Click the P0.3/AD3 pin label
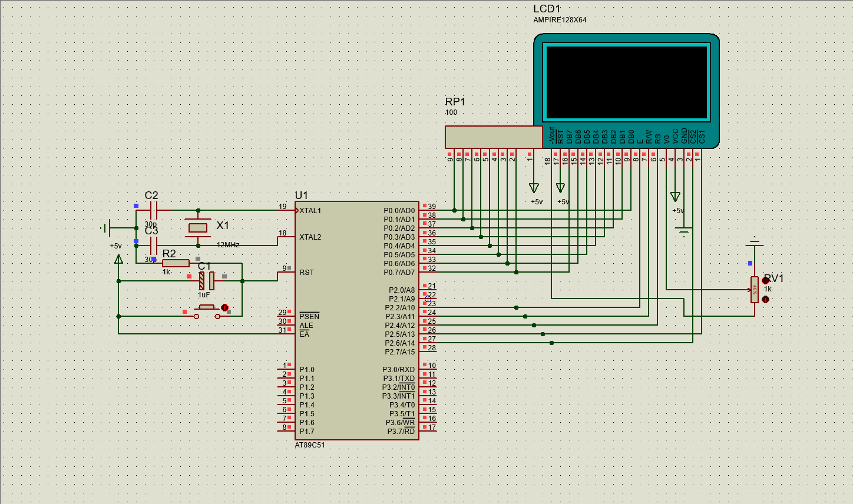 pyautogui.click(x=399, y=237)
